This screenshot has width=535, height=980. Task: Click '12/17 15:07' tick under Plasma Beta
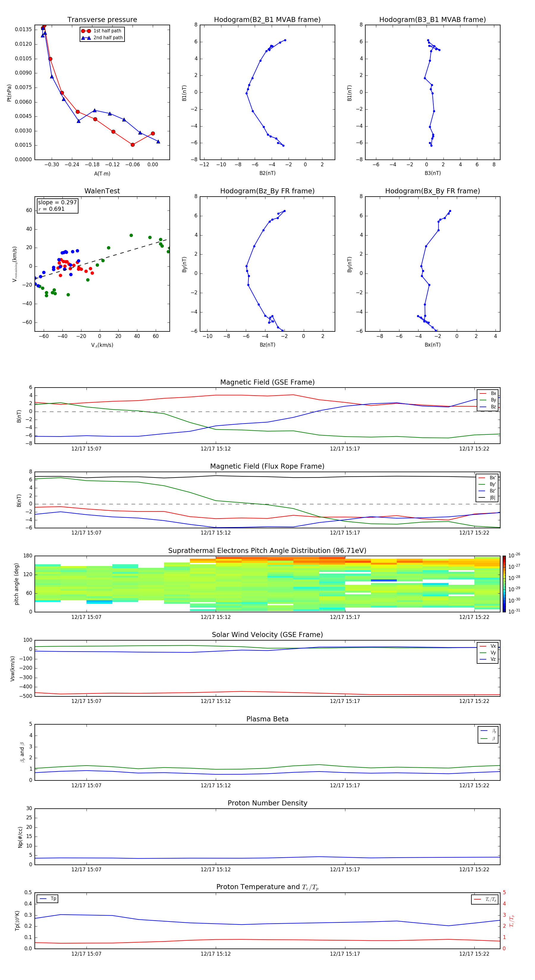[86, 785]
